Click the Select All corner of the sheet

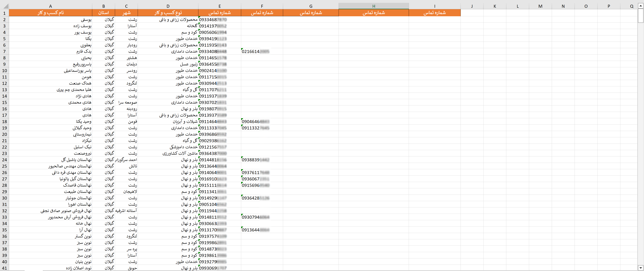click(x=5, y=6)
